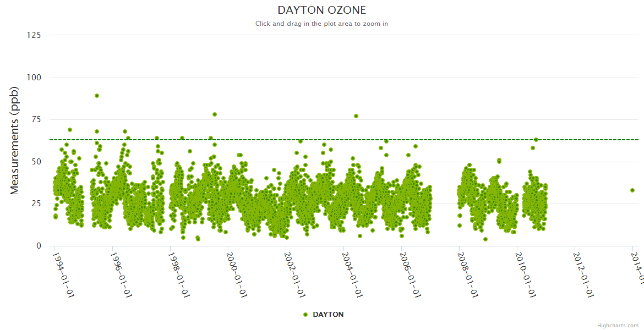Select the isolated data point near 2014

click(632, 190)
